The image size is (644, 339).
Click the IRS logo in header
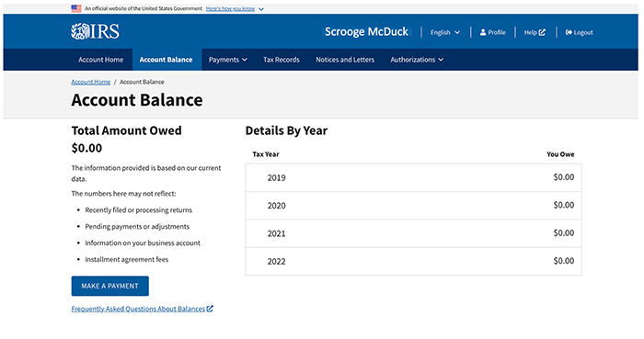pos(95,31)
